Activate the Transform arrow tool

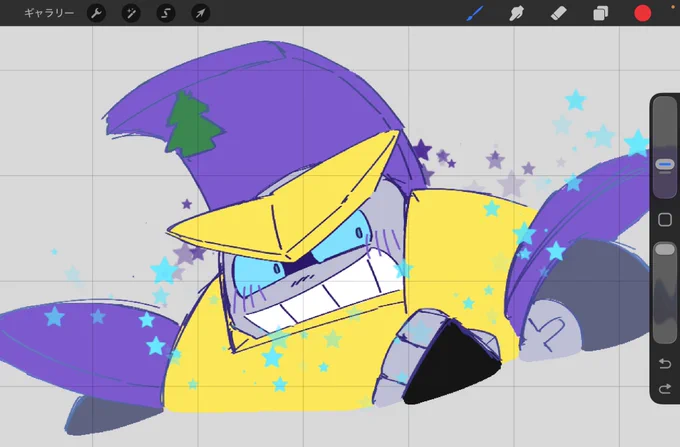pos(200,13)
